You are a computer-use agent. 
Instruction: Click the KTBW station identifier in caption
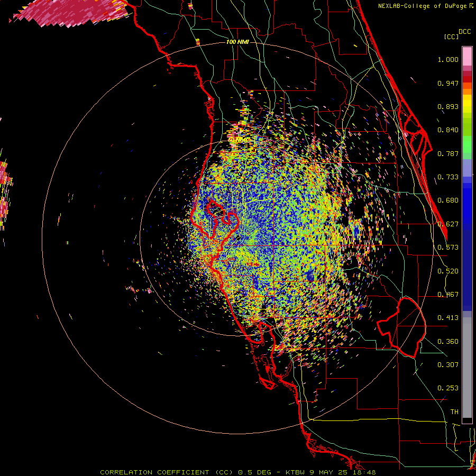pyautogui.click(x=296, y=472)
